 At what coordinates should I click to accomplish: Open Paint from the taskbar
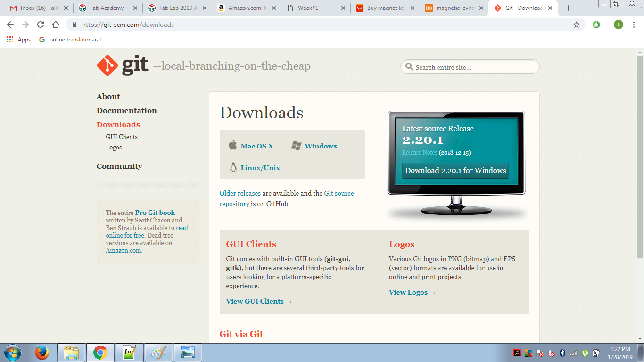pyautogui.click(x=159, y=353)
